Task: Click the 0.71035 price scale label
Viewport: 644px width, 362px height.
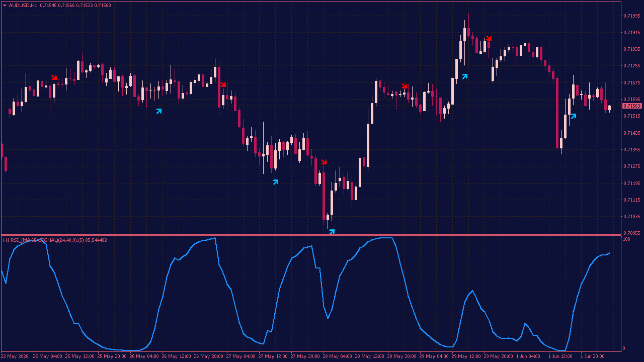Action: click(632, 216)
